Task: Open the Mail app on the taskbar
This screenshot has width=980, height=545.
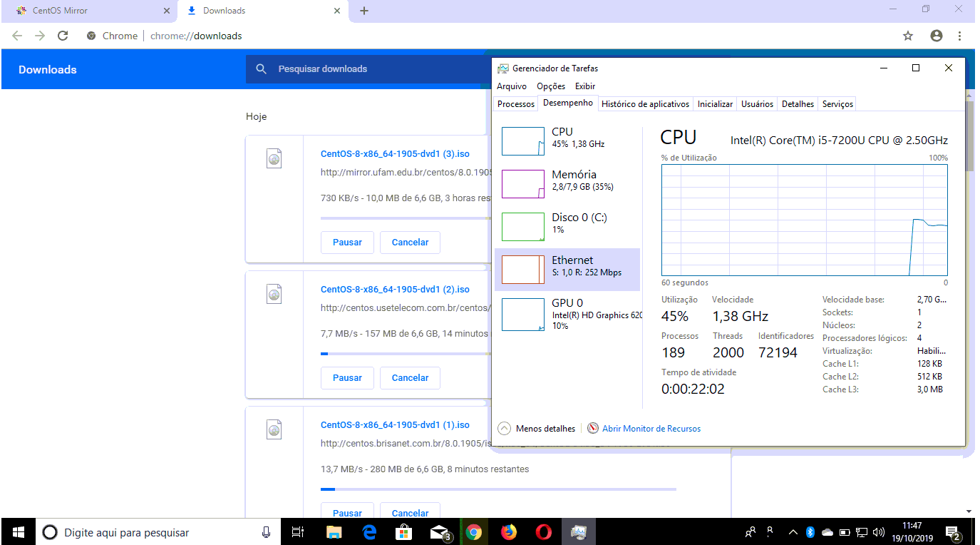Action: tap(440, 532)
